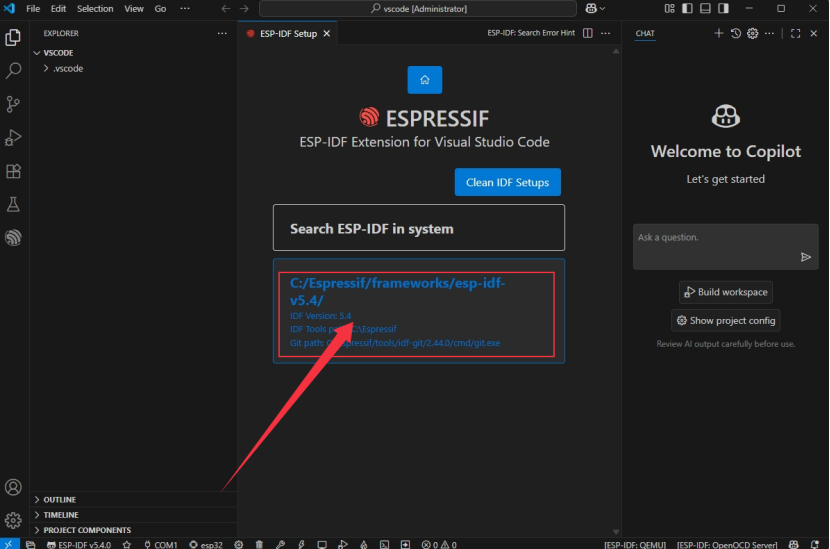This screenshot has width=830, height=549.
Task: Toggle Secondary Side Bar visibility
Action: tap(723, 8)
